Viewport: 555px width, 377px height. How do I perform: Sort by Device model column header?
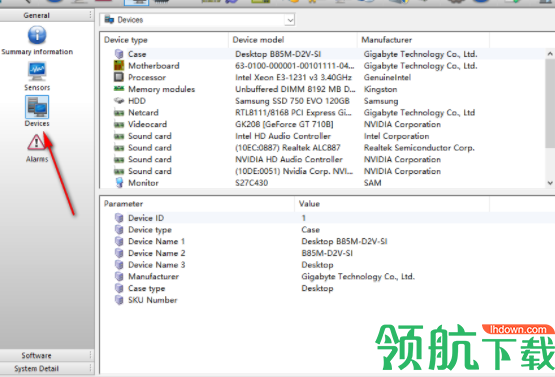pos(293,40)
